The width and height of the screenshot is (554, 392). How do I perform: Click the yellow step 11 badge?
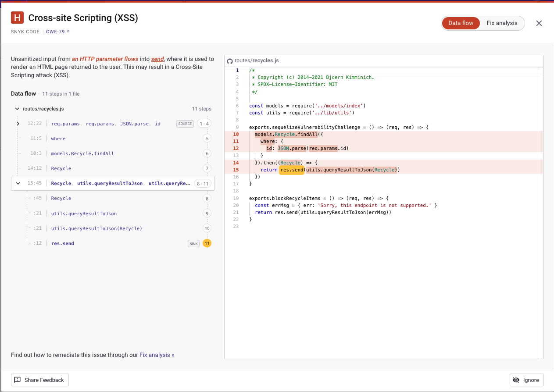point(207,243)
